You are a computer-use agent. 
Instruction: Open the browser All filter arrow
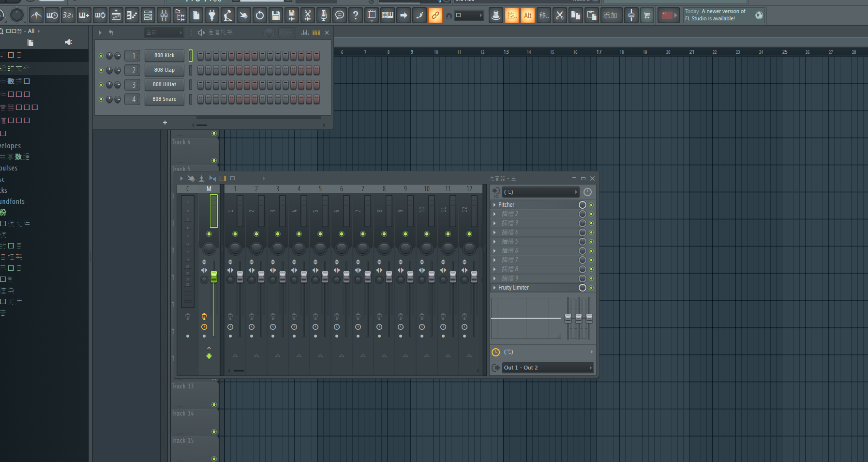[39, 31]
